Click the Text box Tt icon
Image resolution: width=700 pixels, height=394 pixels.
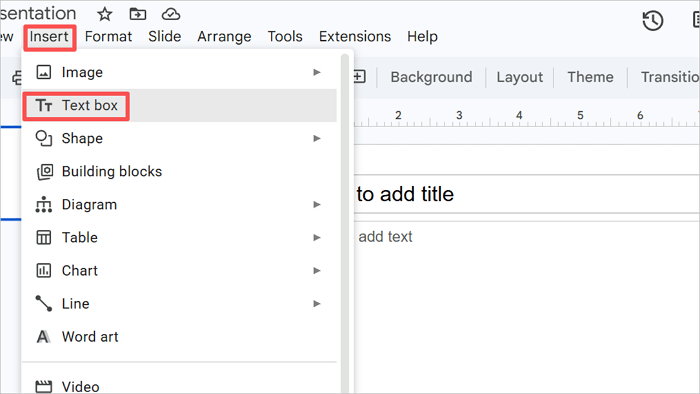point(44,106)
